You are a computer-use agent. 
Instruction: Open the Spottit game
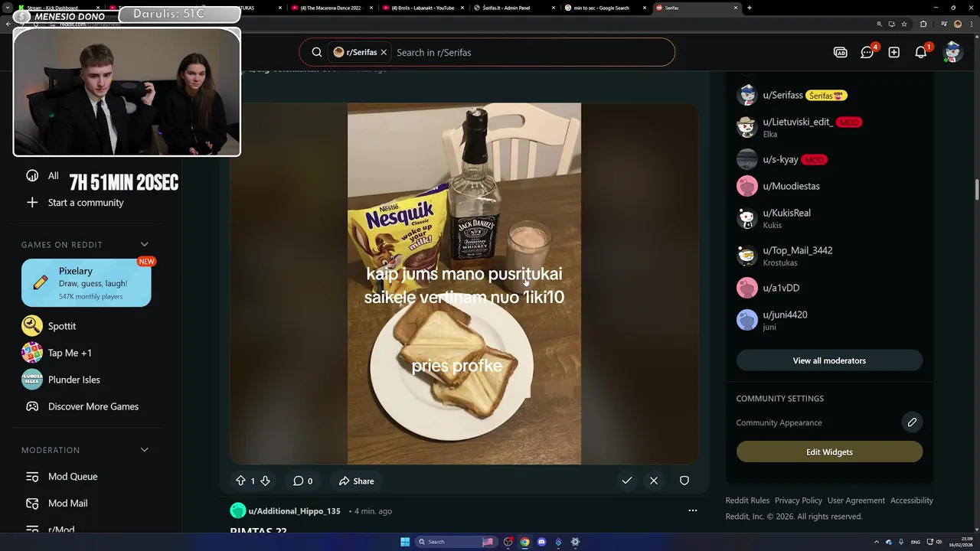(62, 326)
